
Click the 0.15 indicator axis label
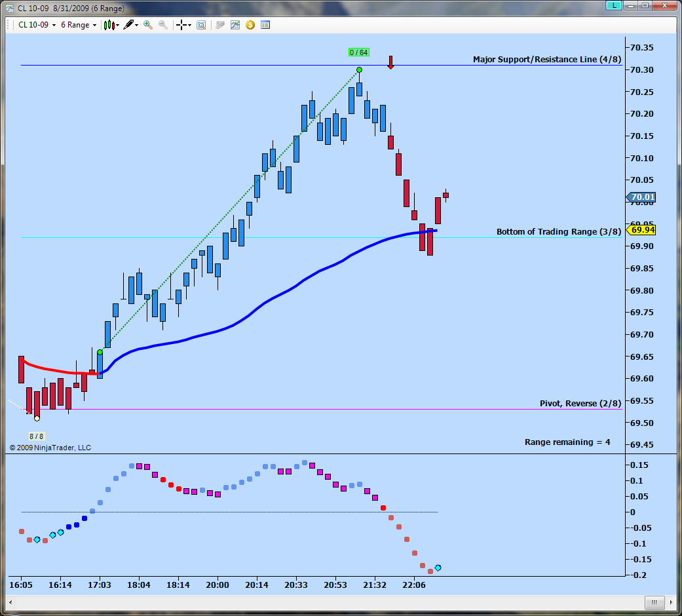(x=639, y=465)
